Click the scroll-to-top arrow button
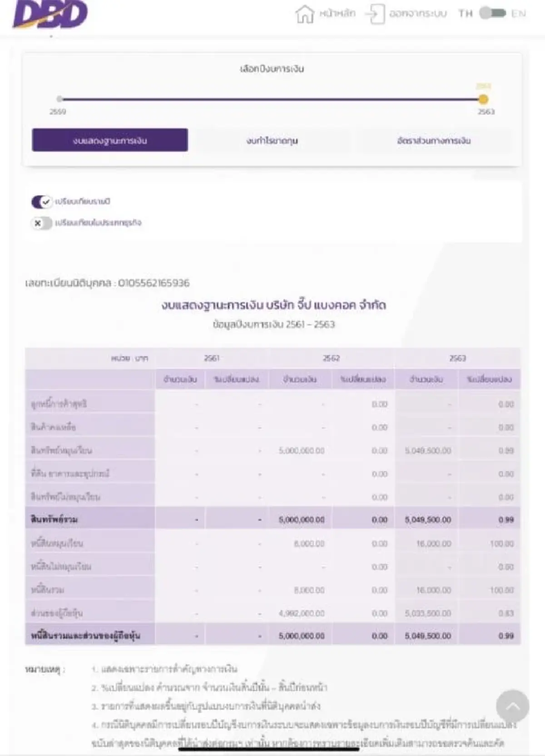Screen dimensions: 545x756 [x=512, y=706]
